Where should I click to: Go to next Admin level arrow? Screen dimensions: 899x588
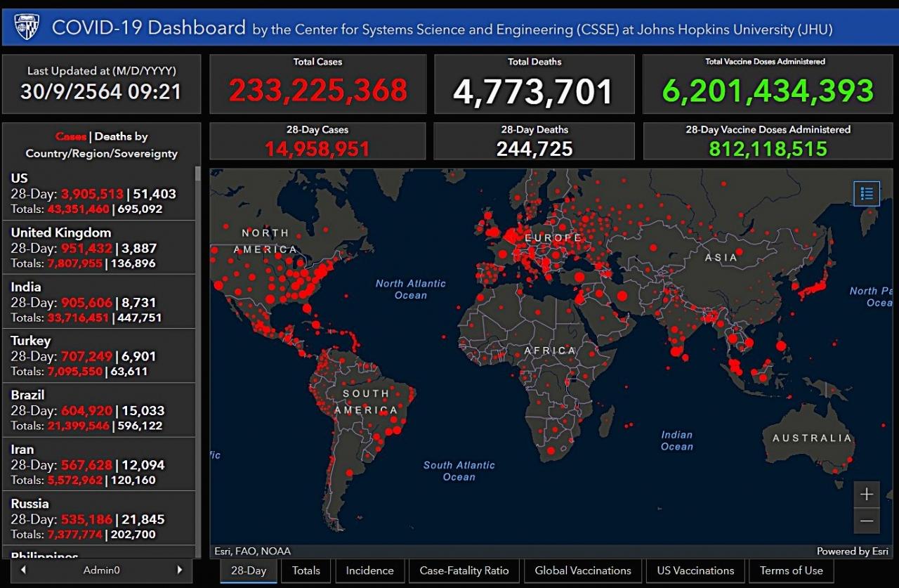(179, 570)
